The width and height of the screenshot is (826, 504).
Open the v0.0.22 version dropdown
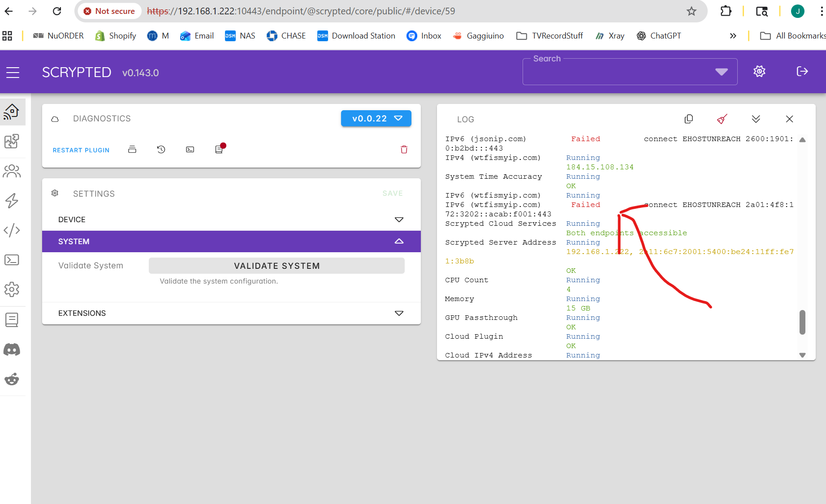tap(376, 118)
